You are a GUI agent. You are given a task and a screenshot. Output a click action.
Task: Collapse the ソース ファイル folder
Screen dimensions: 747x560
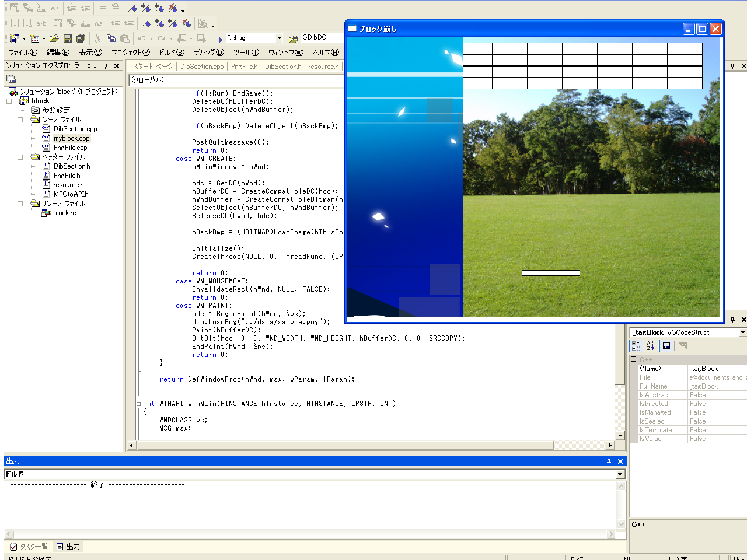click(20, 120)
